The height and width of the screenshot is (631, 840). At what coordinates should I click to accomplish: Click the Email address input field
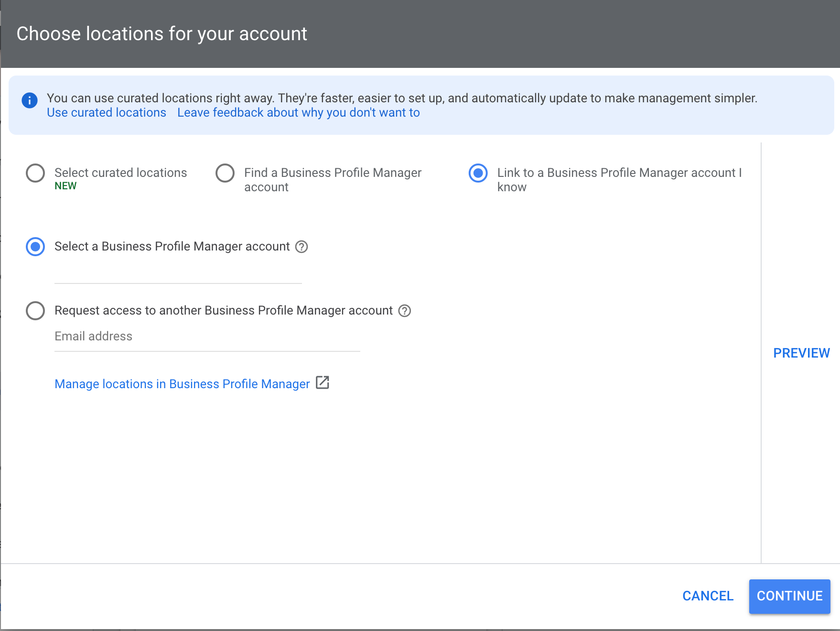click(x=207, y=337)
